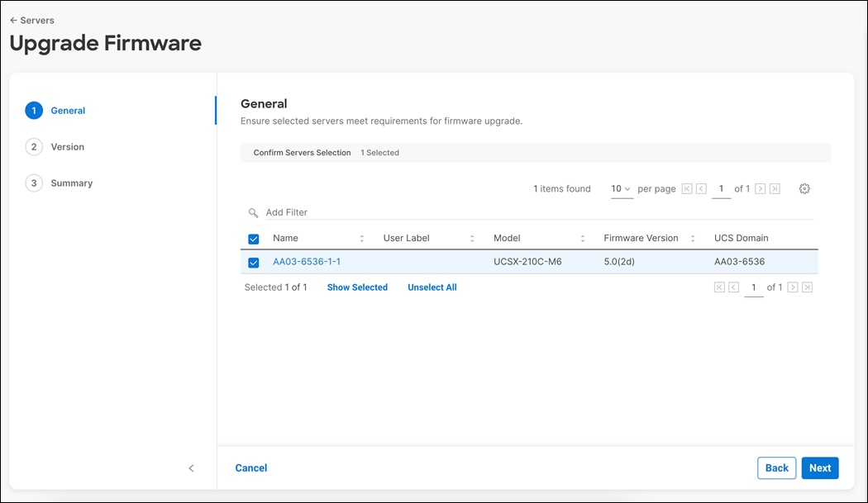The height and width of the screenshot is (503, 868).
Task: Click Unselect All below the table
Action: [x=432, y=287]
